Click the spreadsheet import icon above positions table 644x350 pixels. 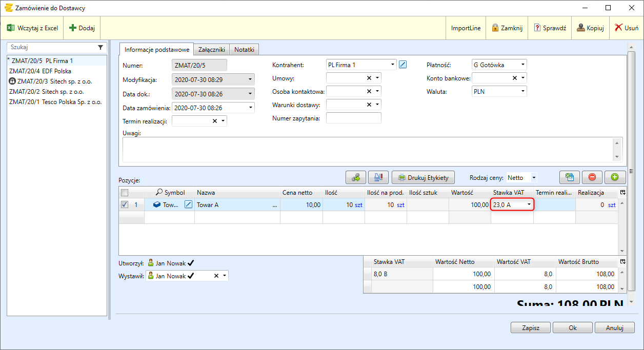569,177
